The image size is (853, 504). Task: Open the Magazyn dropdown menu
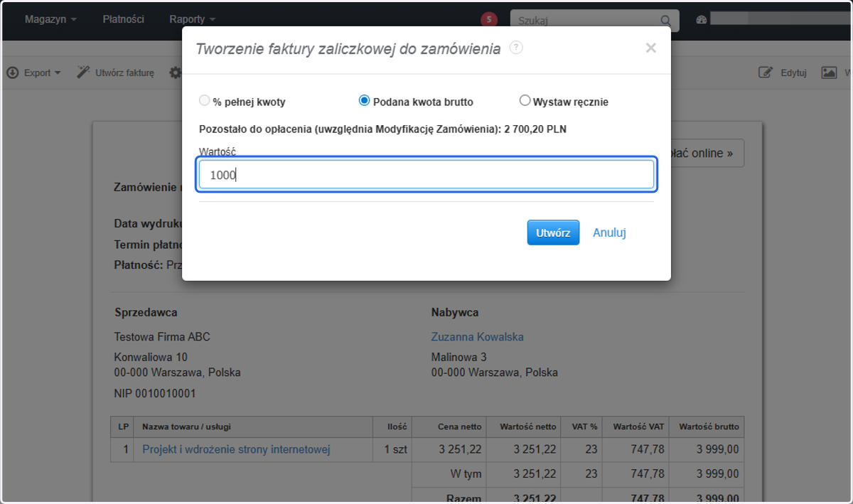pos(50,19)
